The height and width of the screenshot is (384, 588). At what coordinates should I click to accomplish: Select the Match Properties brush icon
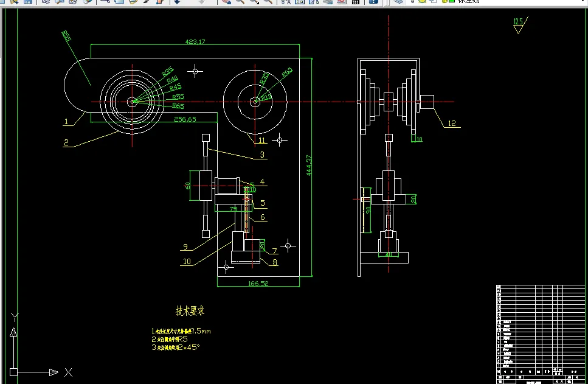tap(147, 1)
